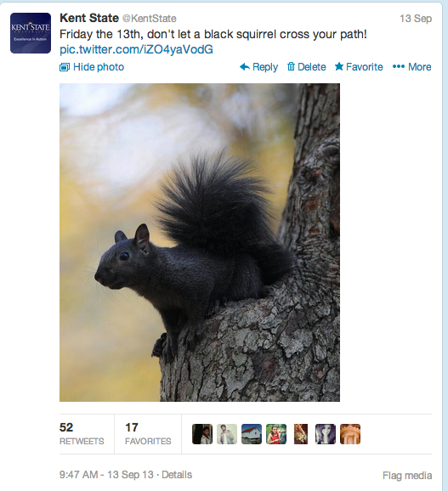Click the Delete trash can icon
The height and width of the screenshot is (491, 448).
(x=291, y=66)
